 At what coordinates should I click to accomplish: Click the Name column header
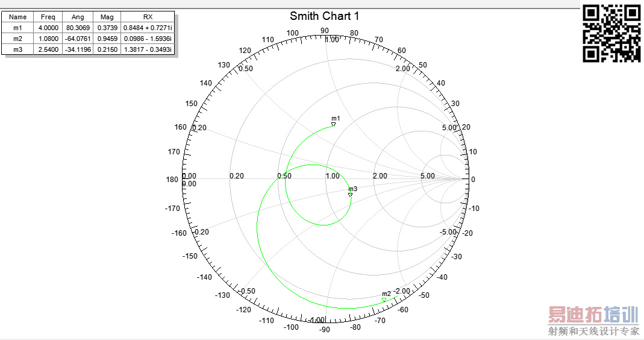coord(17,17)
